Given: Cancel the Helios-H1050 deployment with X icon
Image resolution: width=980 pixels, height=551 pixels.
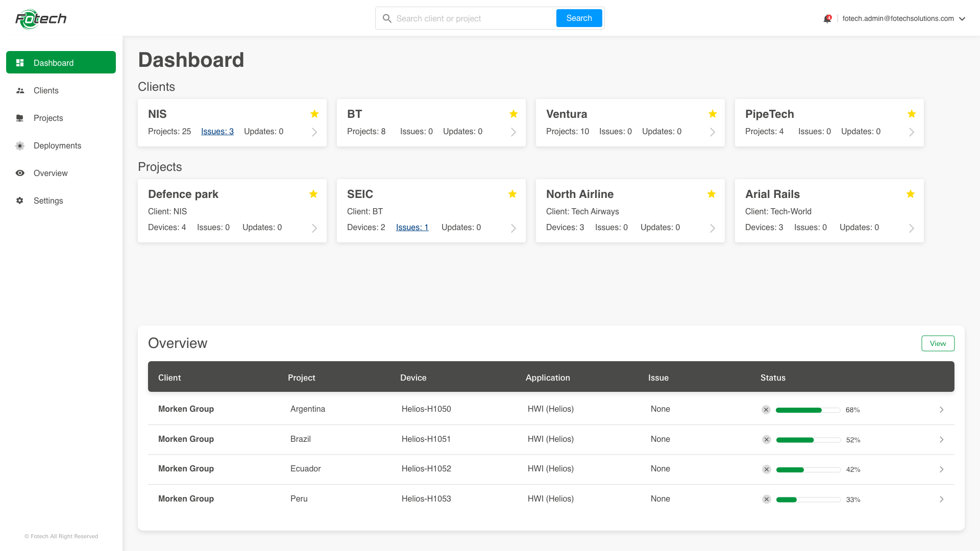Looking at the screenshot, I should click(x=766, y=410).
